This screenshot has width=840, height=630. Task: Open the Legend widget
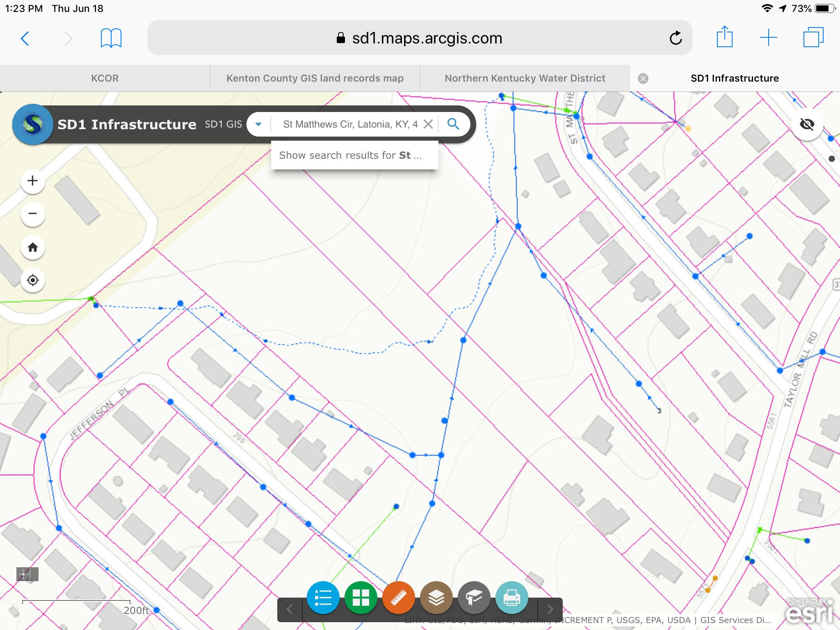click(x=323, y=598)
